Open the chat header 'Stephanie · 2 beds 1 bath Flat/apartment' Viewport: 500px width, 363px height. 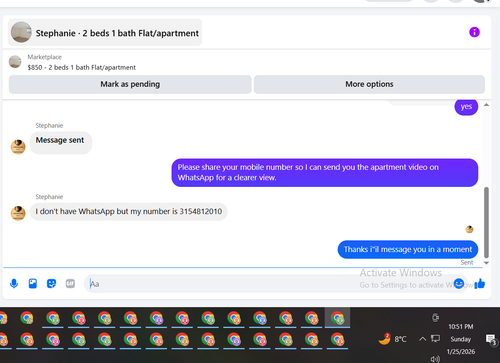point(105,33)
